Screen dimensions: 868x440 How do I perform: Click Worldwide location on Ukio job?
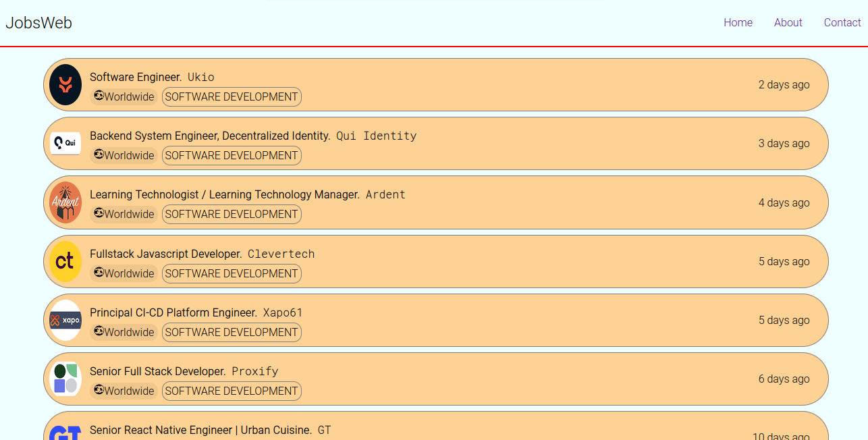(x=124, y=97)
